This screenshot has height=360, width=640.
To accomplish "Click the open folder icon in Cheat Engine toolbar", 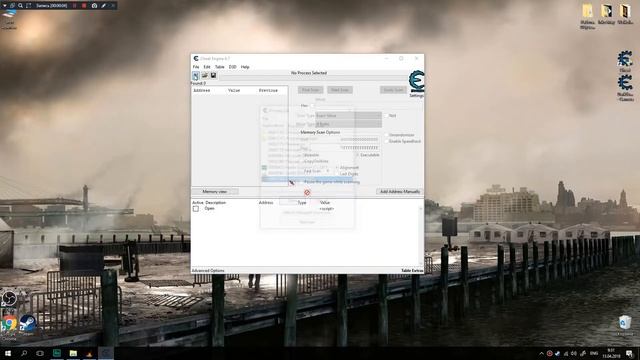I will pos(205,76).
